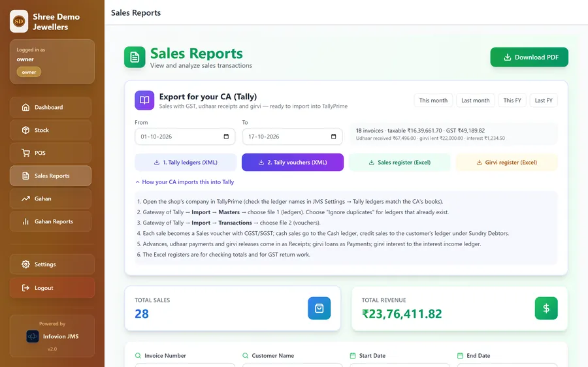This screenshot has width=588, height=367.
Task: Click the blue shopping bag Total Sales icon
Action: pos(319,308)
